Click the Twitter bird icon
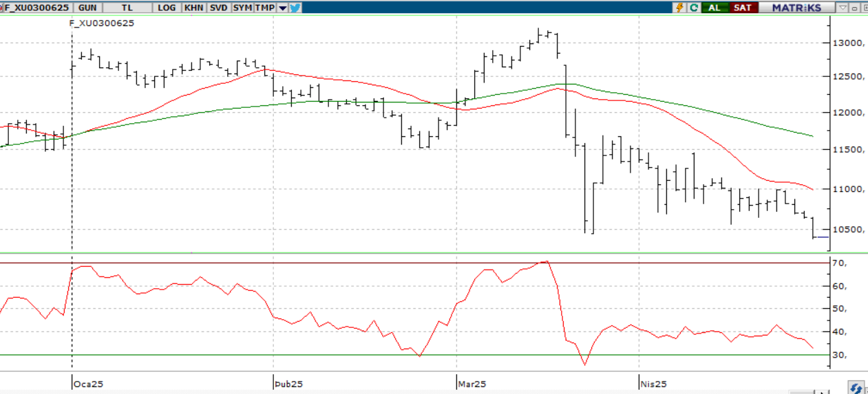This screenshot has width=868, height=394. [295, 8]
